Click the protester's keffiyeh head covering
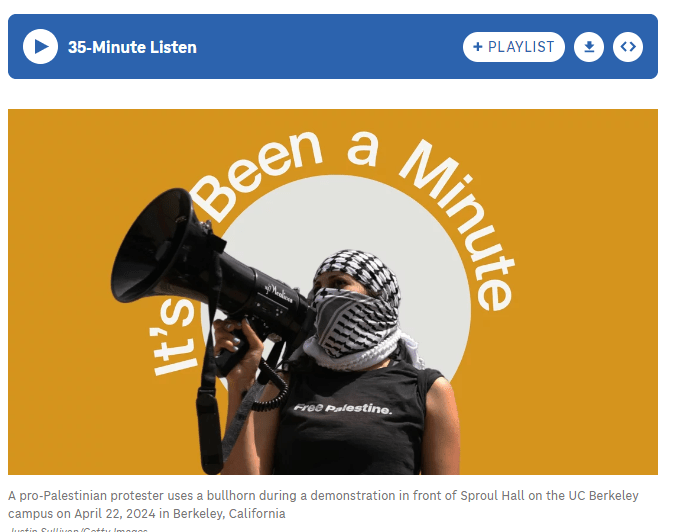 356,304
